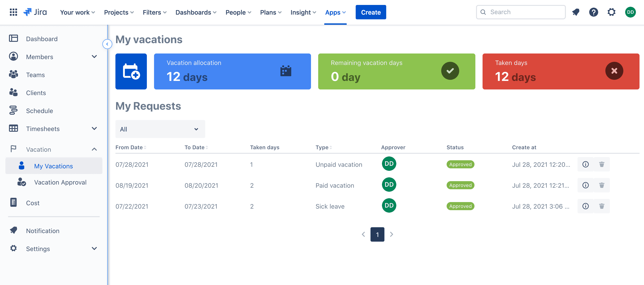This screenshot has width=644, height=285.
Task: Click the Clients sidebar icon
Action: pyautogui.click(x=13, y=93)
